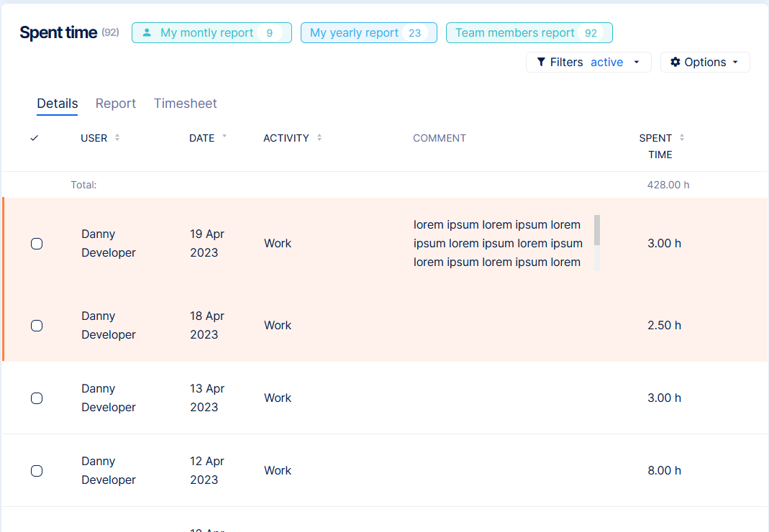Tick the checkbox for 19 Apr 2023 entry
The image size is (769, 532).
click(x=37, y=244)
